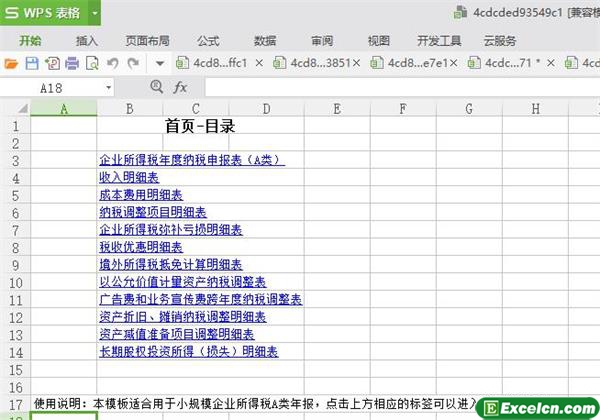600x420 pixels.
Task: Select row 1 header
Action: (x=15, y=126)
